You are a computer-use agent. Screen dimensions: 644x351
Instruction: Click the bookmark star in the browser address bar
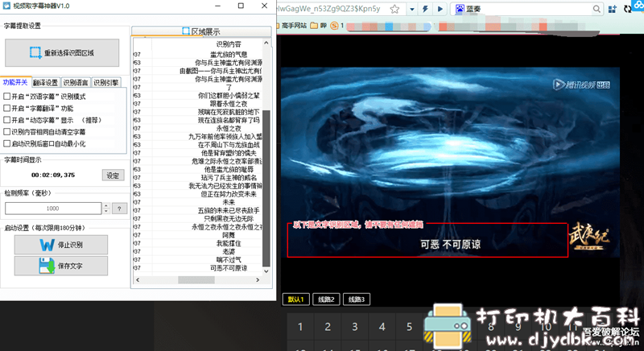tap(394, 9)
